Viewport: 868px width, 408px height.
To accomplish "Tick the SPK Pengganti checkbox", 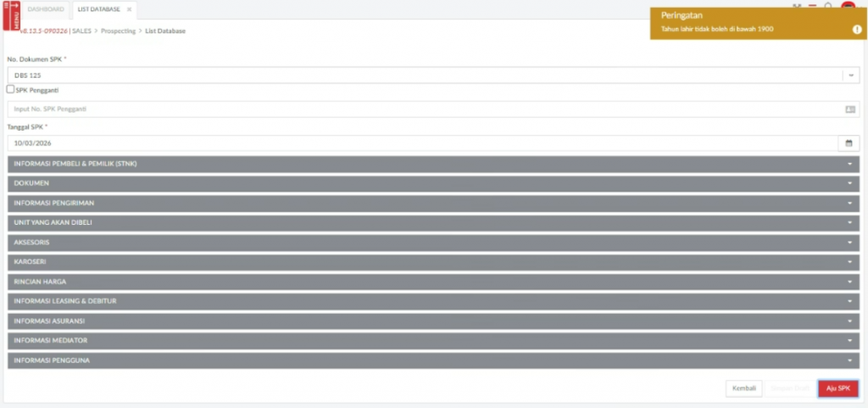I will [x=10, y=89].
